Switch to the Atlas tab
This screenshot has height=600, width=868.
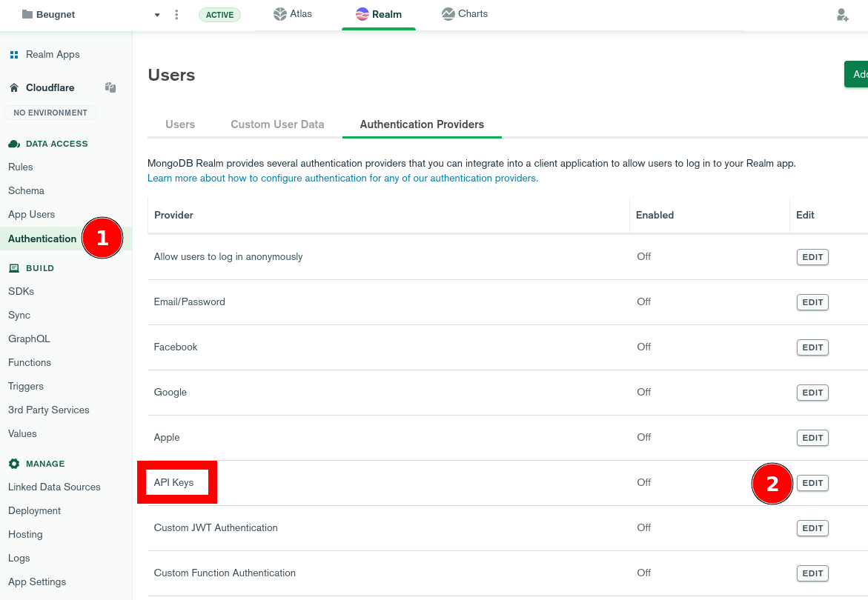click(293, 14)
